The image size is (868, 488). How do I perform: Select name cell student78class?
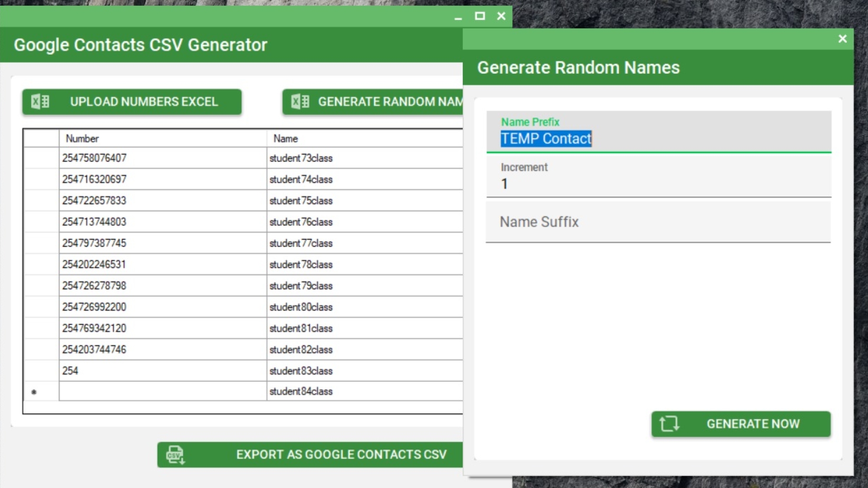coord(365,264)
